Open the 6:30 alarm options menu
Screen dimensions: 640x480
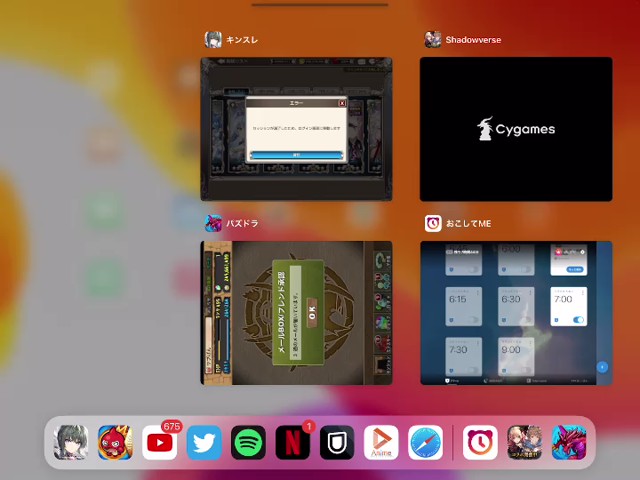coord(530,293)
